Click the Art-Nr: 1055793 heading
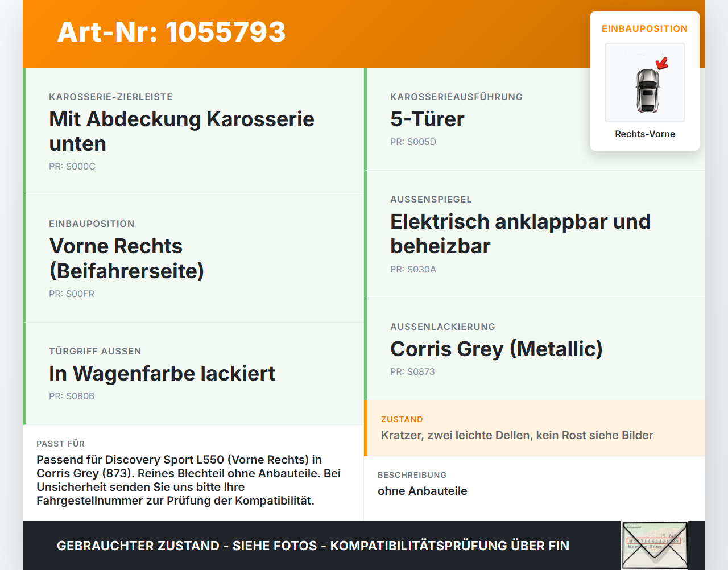Viewport: 728px width, 570px height. tap(171, 32)
